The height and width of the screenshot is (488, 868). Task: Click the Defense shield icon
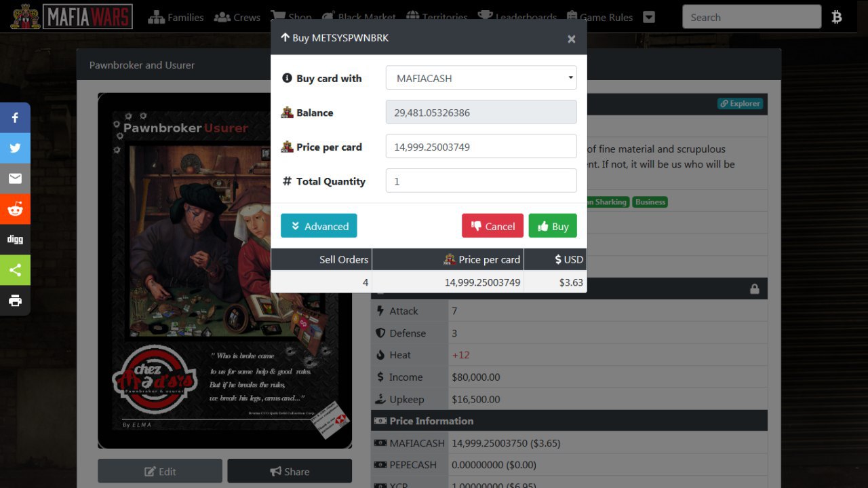pyautogui.click(x=380, y=333)
